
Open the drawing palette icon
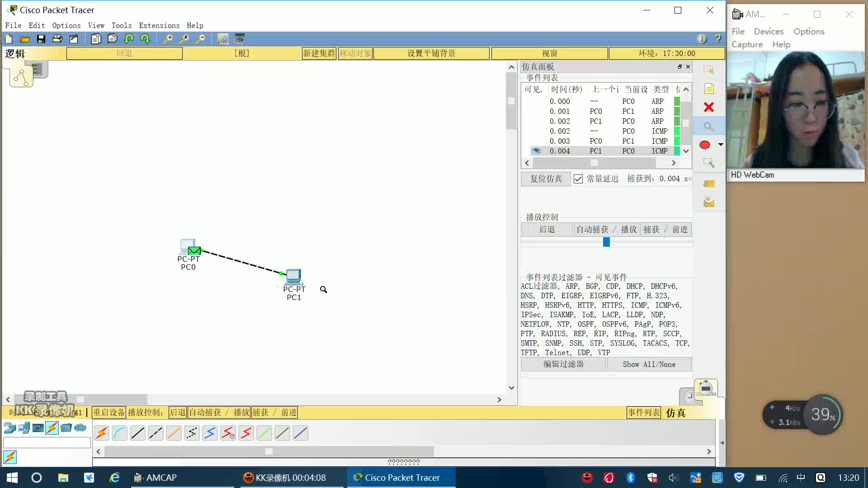click(222, 39)
